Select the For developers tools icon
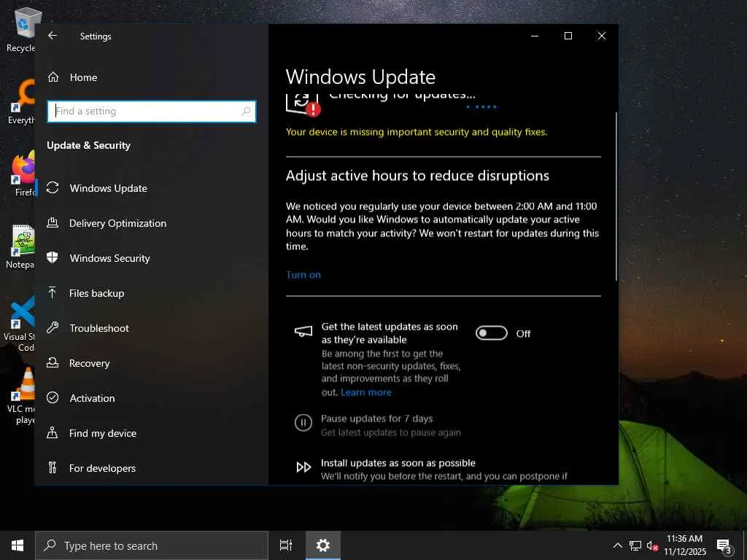 tap(53, 467)
